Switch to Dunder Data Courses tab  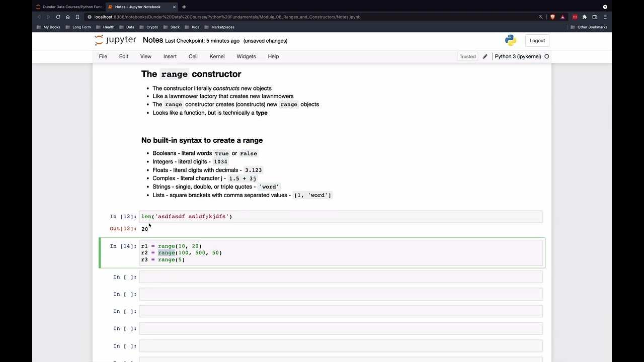click(x=69, y=7)
